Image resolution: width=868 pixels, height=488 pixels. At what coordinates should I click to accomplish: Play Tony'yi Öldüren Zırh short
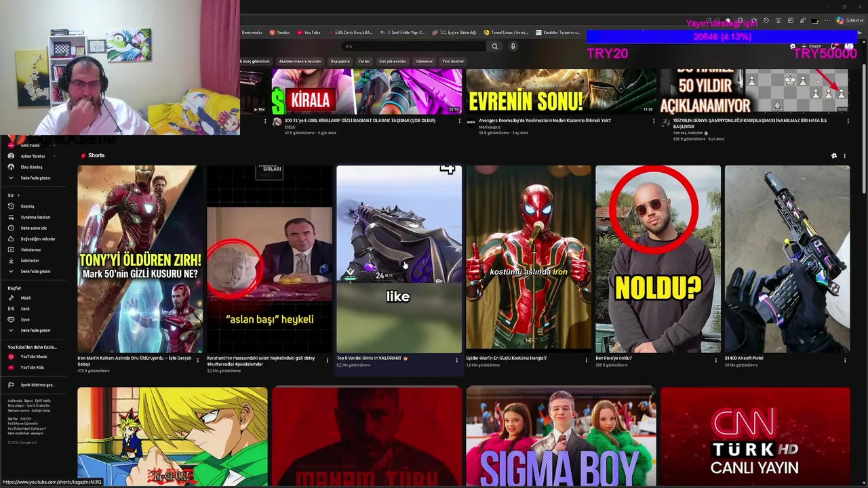coord(140,259)
